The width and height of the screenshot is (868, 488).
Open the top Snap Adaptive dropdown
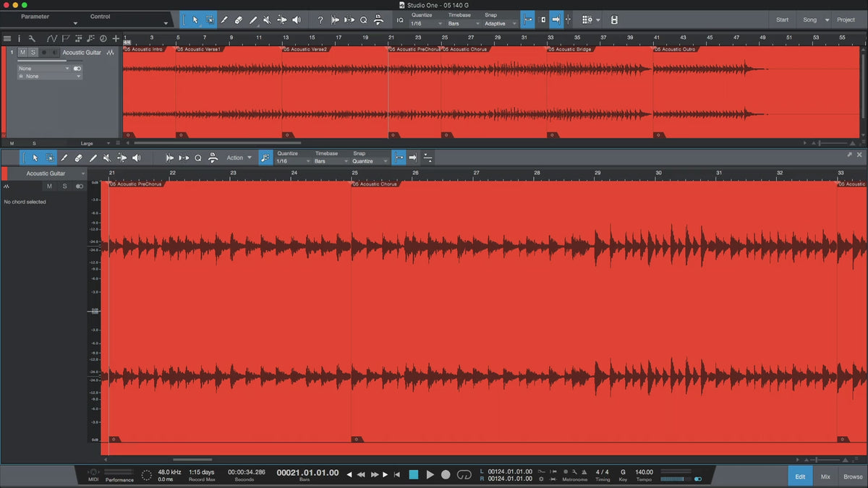500,24
